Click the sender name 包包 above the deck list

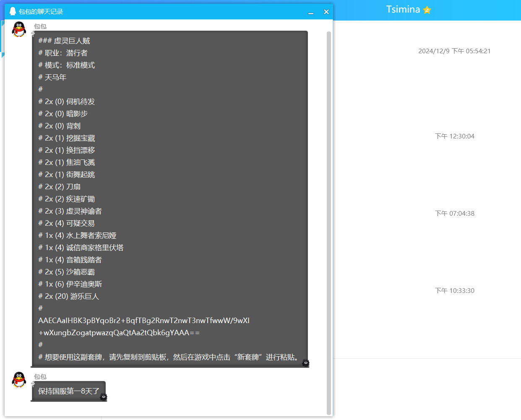(x=40, y=26)
